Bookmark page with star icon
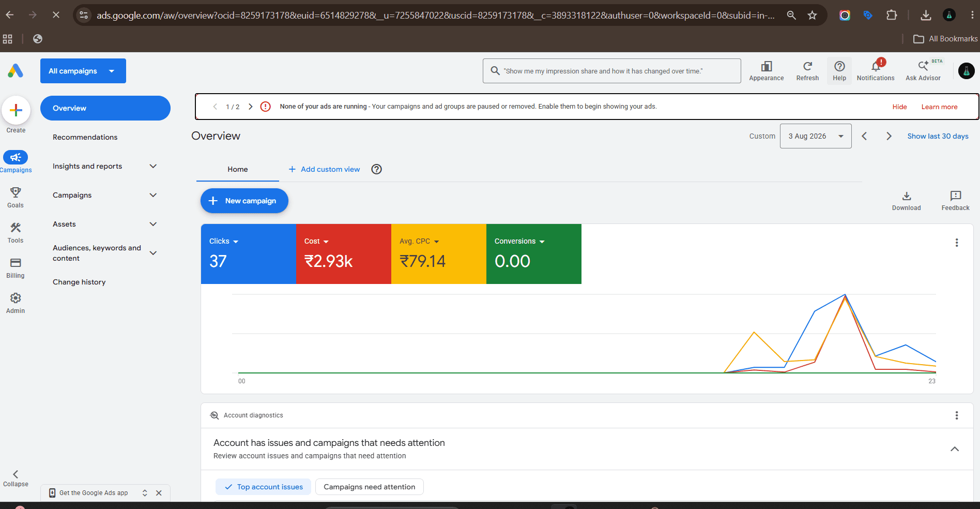Image resolution: width=980 pixels, height=509 pixels. coord(813,15)
